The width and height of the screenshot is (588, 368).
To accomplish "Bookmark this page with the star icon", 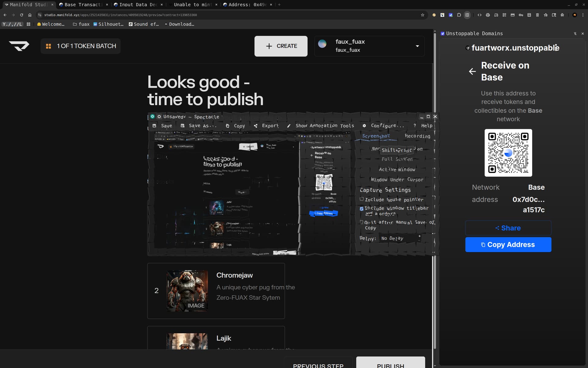I will coord(423,15).
